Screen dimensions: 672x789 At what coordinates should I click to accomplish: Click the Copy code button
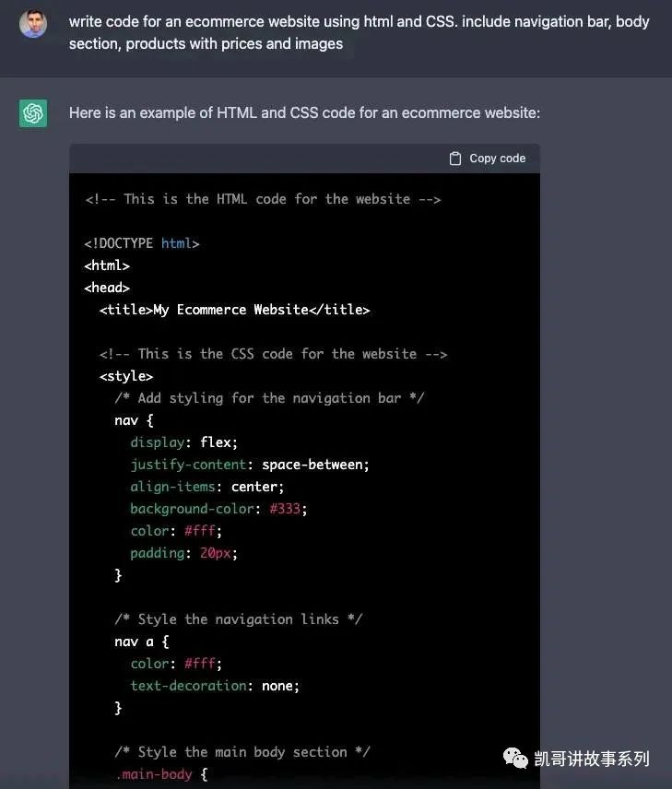tap(488, 159)
